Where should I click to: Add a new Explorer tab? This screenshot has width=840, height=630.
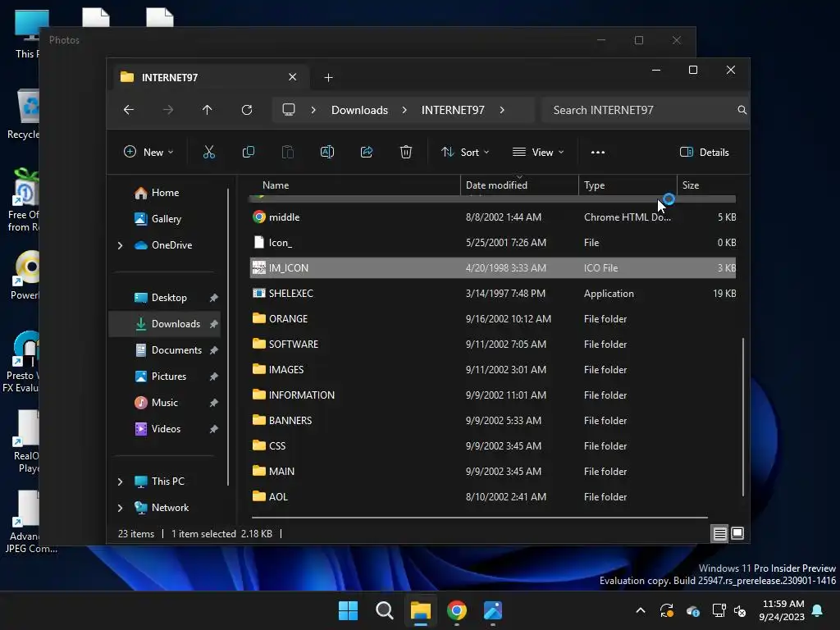pos(328,78)
